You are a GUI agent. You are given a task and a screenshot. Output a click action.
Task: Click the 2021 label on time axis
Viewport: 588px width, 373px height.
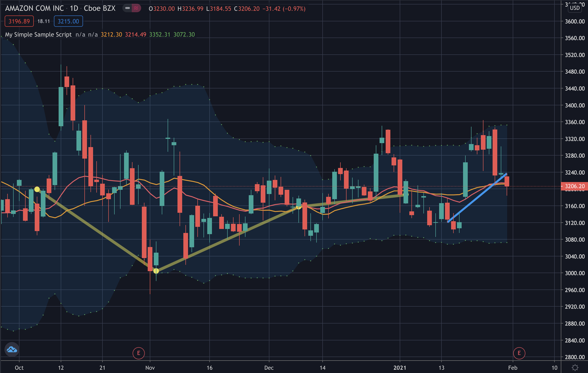pyautogui.click(x=400, y=368)
